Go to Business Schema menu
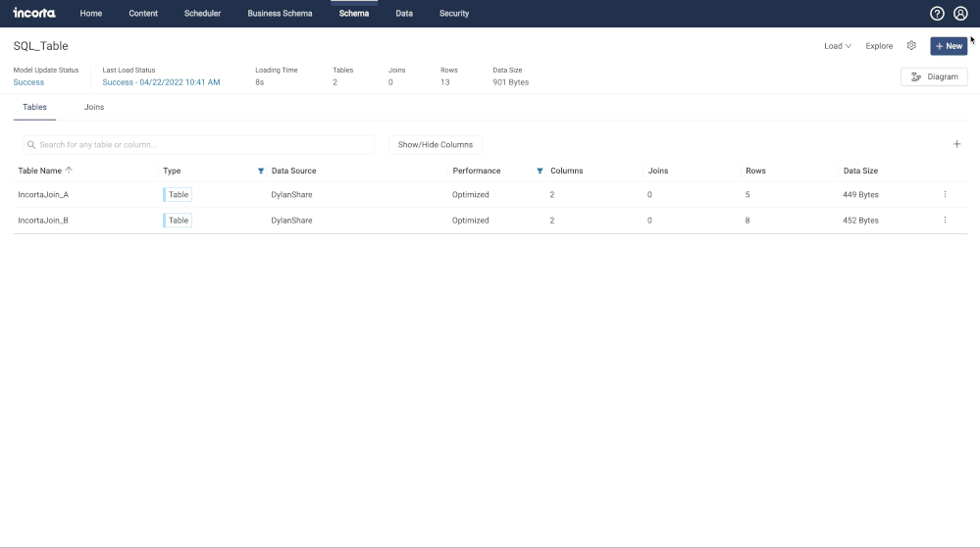The image size is (980, 548). point(280,14)
